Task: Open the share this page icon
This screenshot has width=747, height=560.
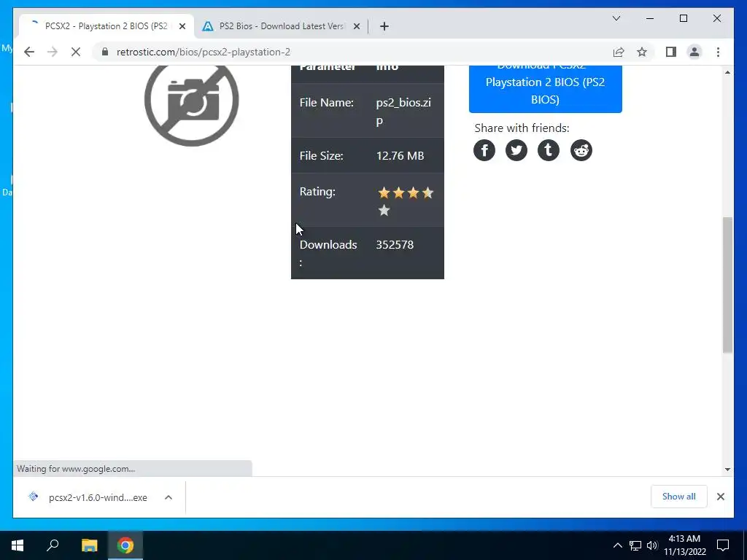Action: coord(619,52)
